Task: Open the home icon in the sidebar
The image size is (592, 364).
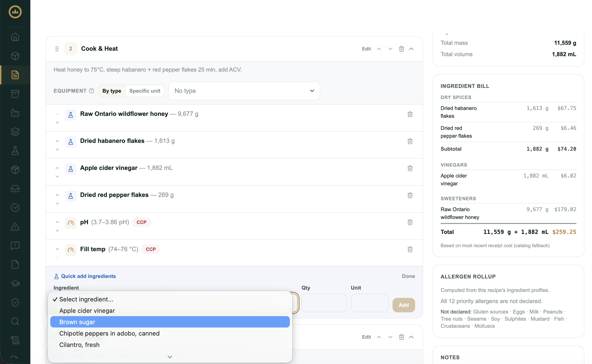Action: pos(15,37)
